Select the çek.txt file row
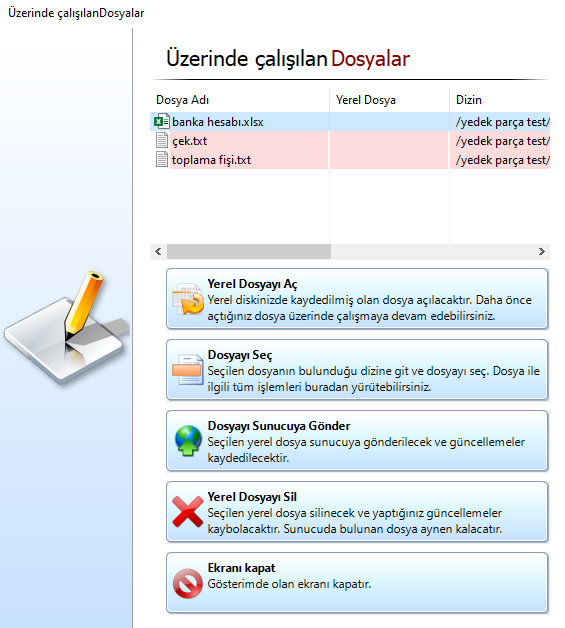The width and height of the screenshot is (565, 628). point(350,141)
